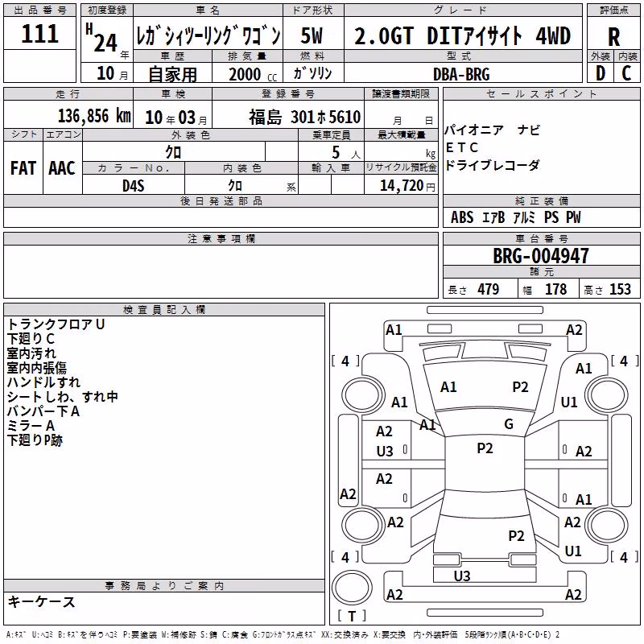Select the 後日発送部品 section header
The width and height of the screenshot is (644, 644).
tap(221, 201)
